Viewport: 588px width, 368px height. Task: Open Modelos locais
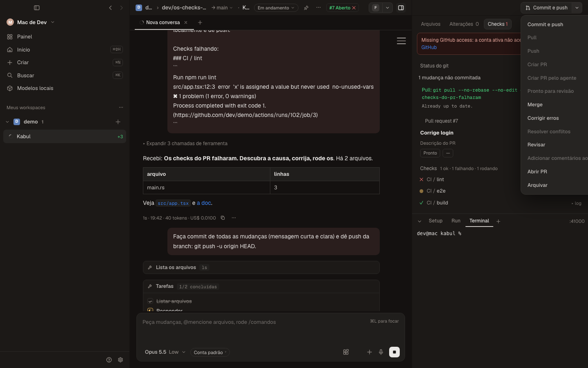pos(65,88)
